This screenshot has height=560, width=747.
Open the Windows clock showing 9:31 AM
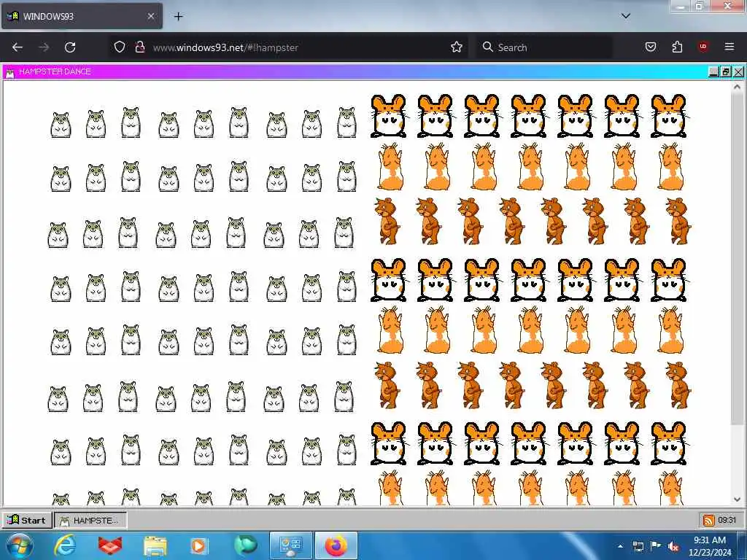pos(710,546)
